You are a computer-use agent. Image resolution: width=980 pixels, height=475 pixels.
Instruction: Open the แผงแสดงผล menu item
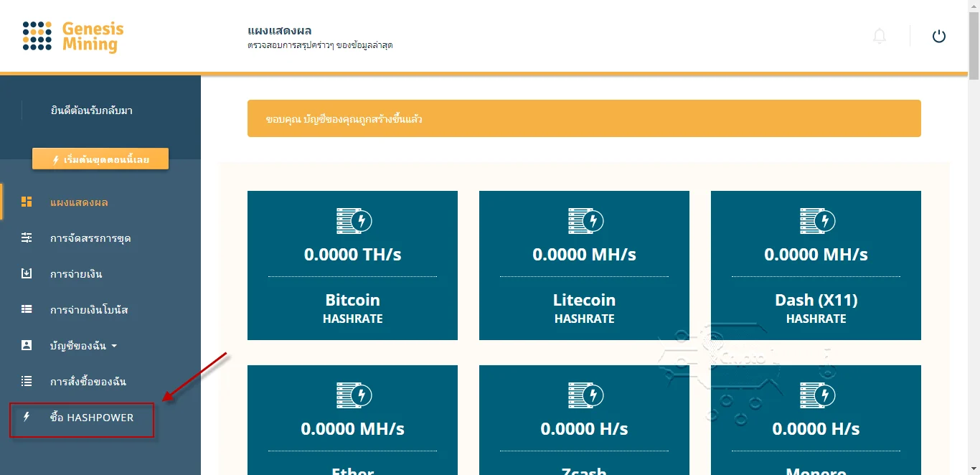coord(79,202)
